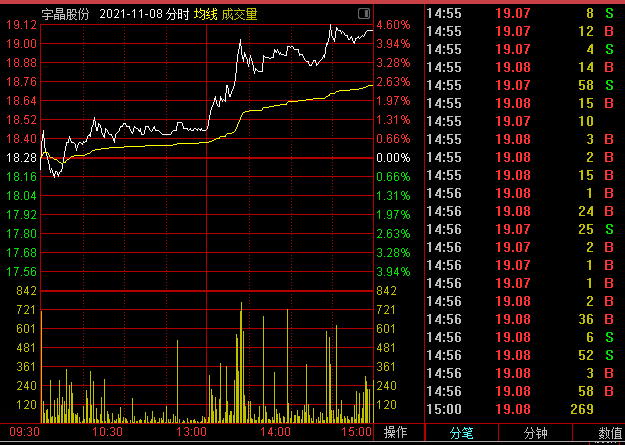Select the 数值 tab
This screenshot has width=625, height=445.
coord(610,433)
